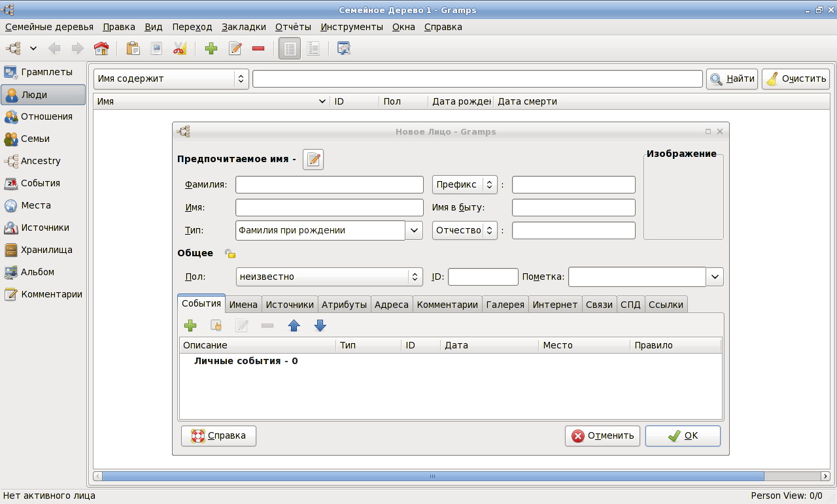Open the Вид menu
The image size is (837, 504).
pyautogui.click(x=154, y=27)
